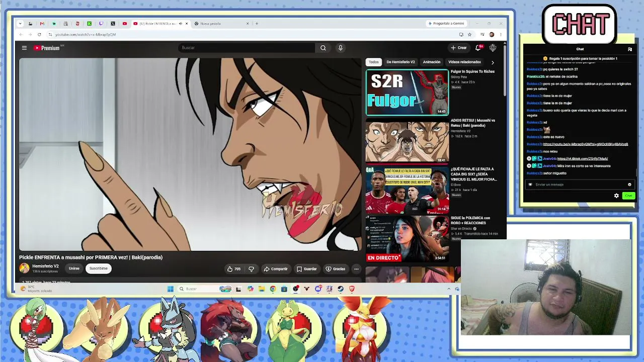Open Steam from the taskbar
The image size is (644, 362).
click(x=341, y=289)
